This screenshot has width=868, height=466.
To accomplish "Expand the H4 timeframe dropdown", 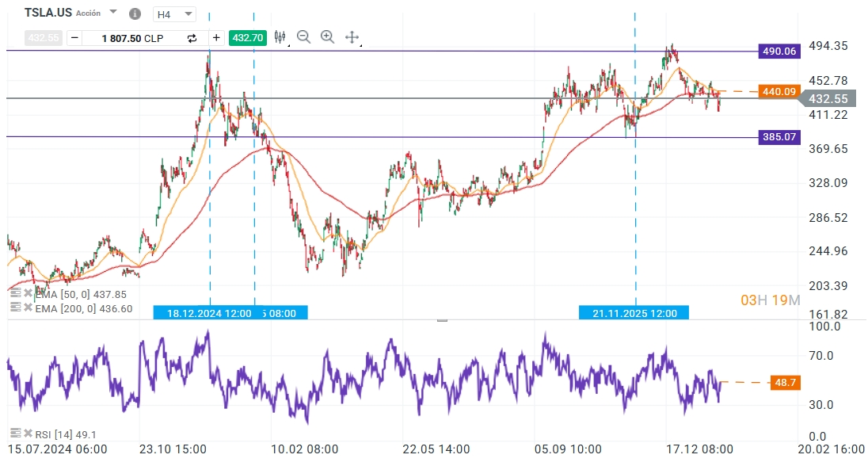I will click(x=188, y=14).
